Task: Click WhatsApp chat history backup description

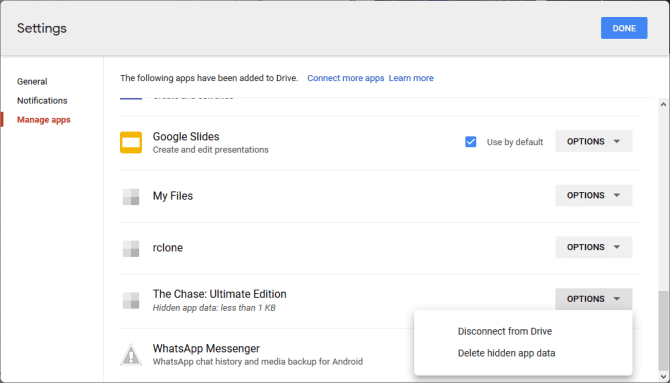Action: pos(258,362)
